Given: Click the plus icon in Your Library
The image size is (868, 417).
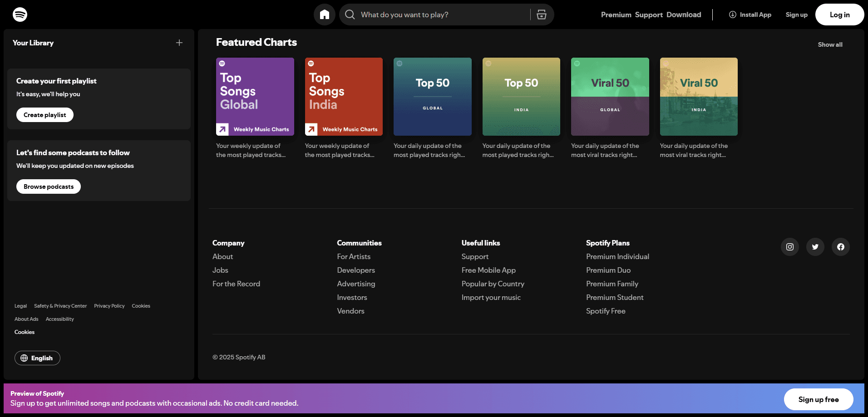Looking at the screenshot, I should click(179, 43).
